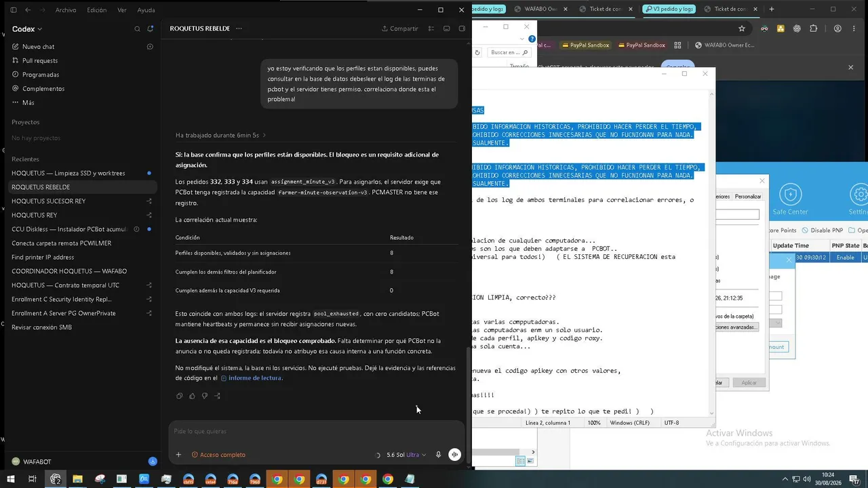Open the WAFABO Owner Ec... bookmark
Image resolution: width=868 pixels, height=488 pixels.
[x=725, y=45]
